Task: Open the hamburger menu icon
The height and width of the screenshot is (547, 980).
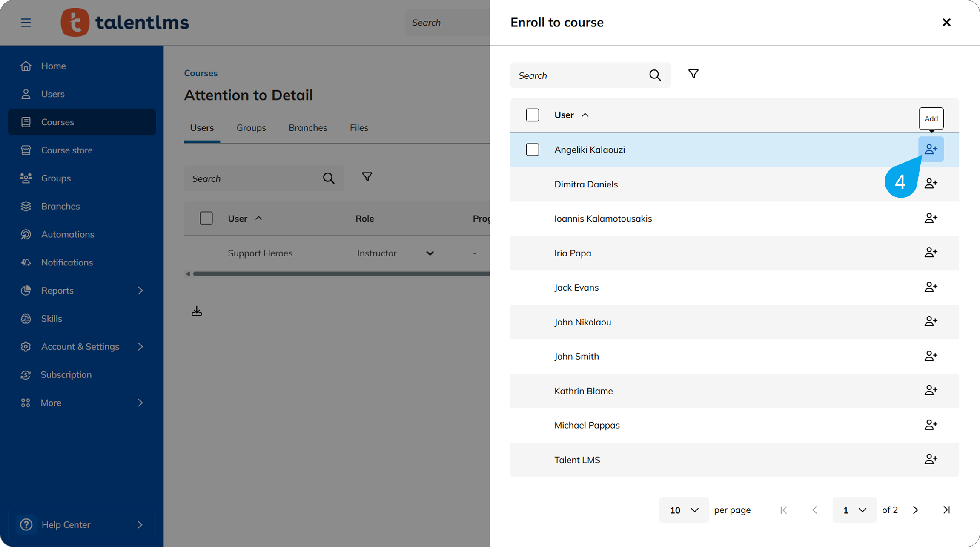Action: pos(26,22)
